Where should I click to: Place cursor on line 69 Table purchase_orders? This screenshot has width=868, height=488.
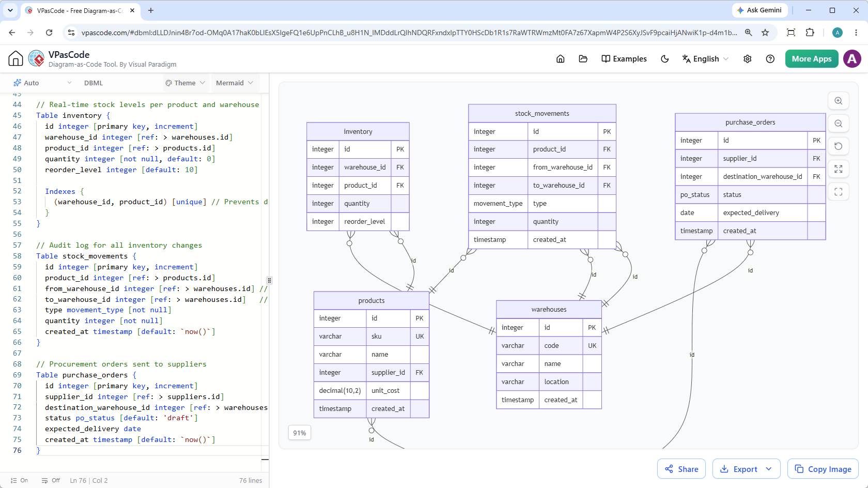86,375
